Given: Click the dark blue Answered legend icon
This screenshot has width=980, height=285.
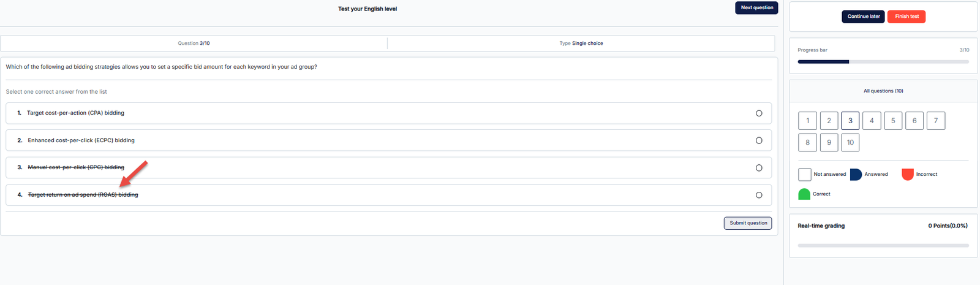Looking at the screenshot, I should click(856, 175).
